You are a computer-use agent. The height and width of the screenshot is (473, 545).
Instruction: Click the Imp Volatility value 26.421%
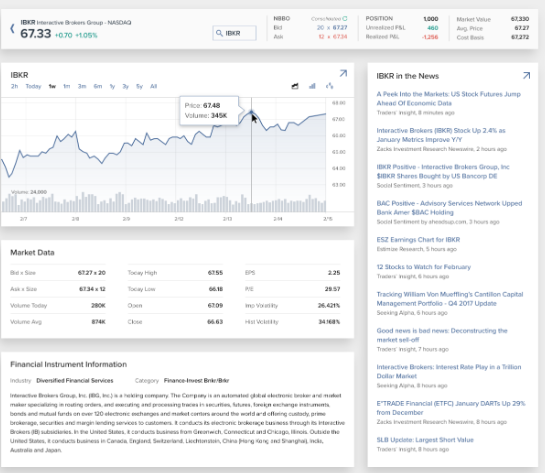coord(329,305)
